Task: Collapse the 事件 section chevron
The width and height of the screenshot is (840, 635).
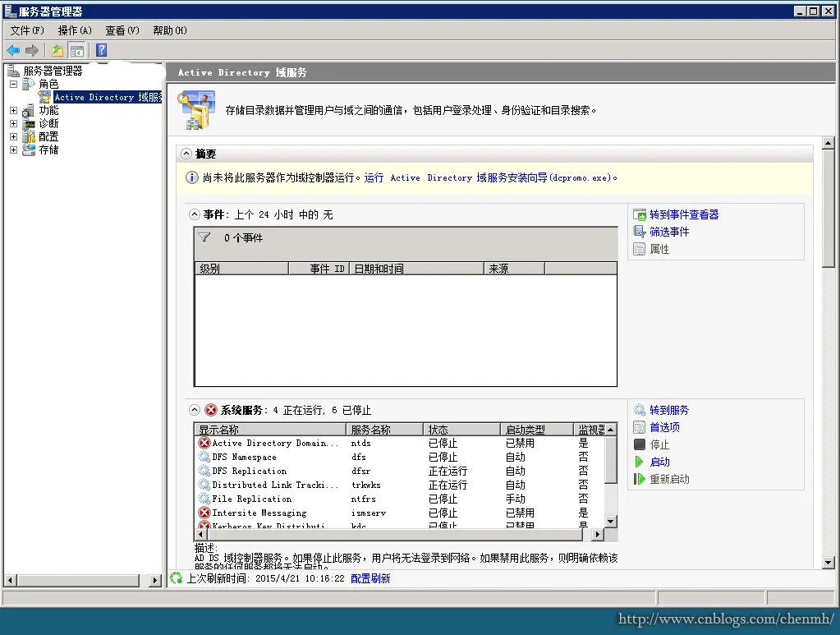Action: [x=195, y=215]
